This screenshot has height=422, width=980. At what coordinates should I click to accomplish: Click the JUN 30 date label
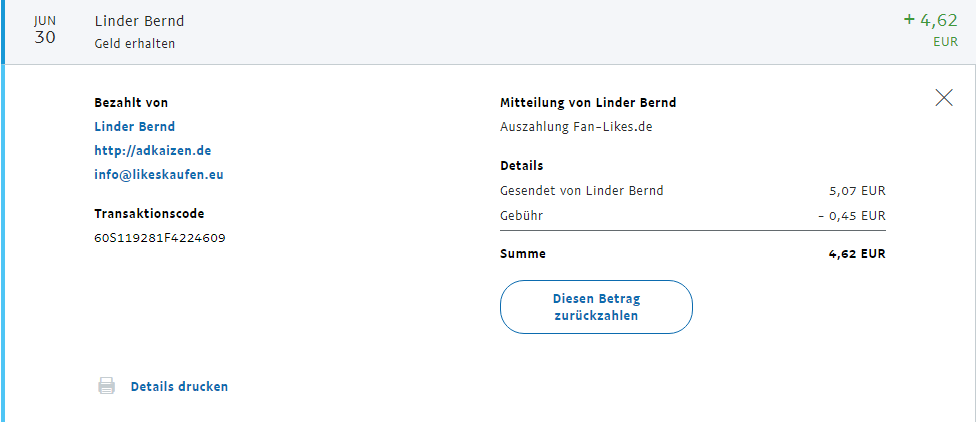click(45, 31)
